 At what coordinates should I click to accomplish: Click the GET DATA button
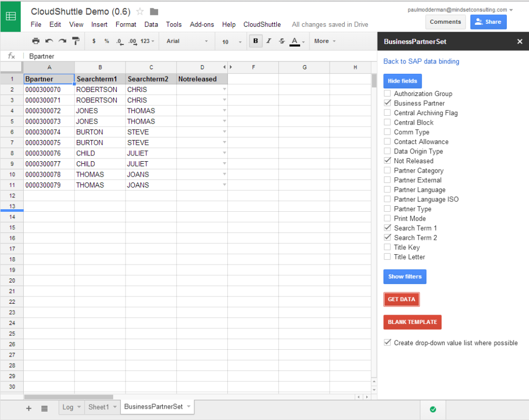(x=401, y=299)
